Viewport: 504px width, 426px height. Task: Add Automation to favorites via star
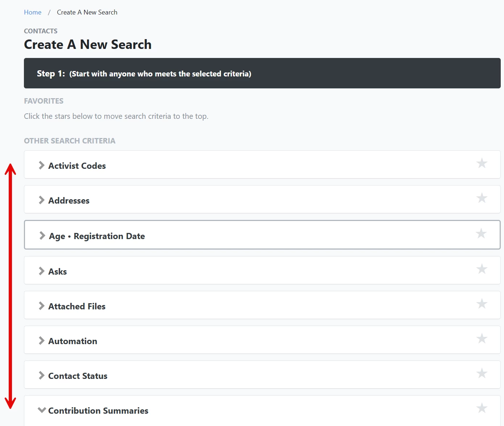tap(482, 338)
